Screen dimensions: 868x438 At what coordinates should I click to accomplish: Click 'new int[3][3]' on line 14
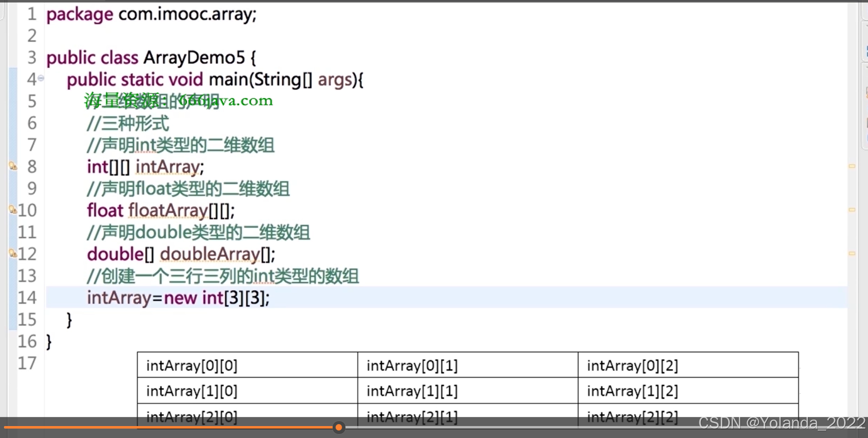pyautogui.click(x=215, y=298)
